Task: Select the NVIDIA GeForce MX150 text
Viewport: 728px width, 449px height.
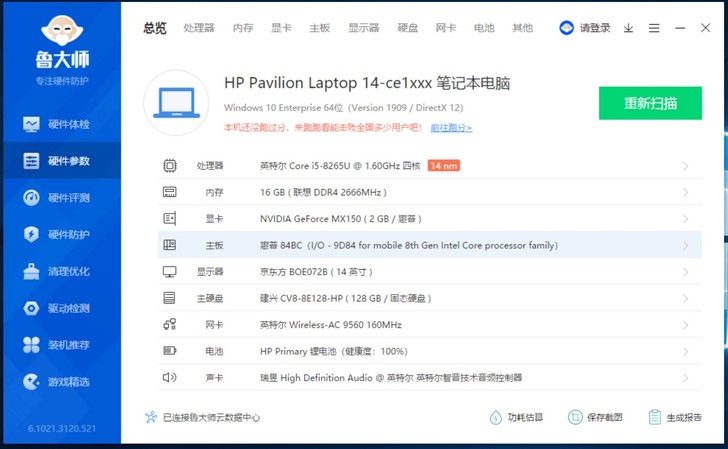Action: click(x=340, y=219)
